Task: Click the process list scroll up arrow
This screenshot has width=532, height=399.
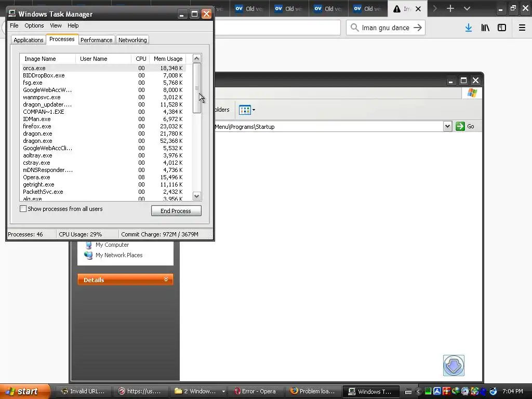Action: tap(197, 59)
